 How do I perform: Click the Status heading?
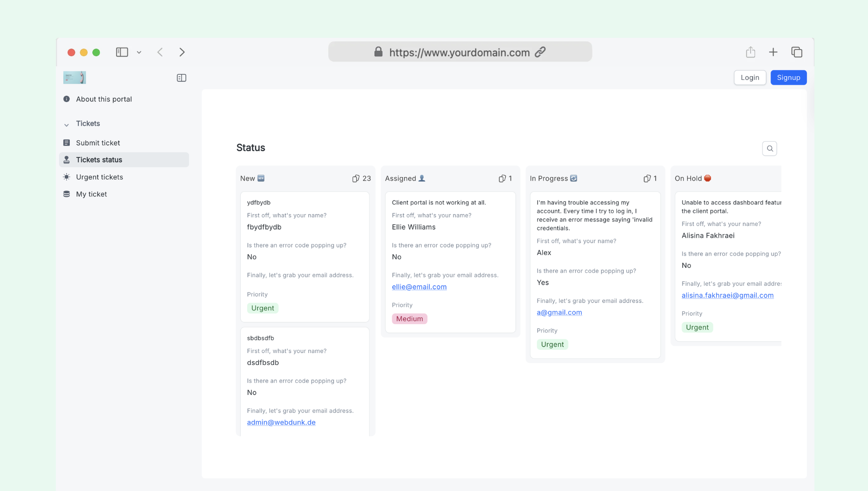[x=251, y=148]
